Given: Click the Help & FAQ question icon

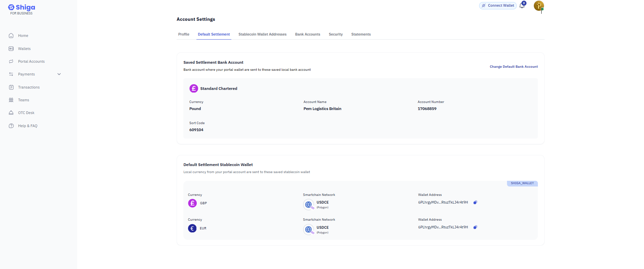Looking at the screenshot, I should point(11,126).
